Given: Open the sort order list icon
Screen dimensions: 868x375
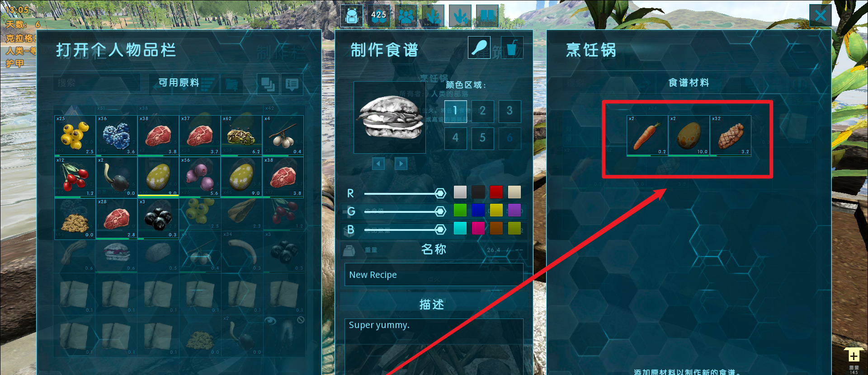Looking at the screenshot, I should [x=208, y=84].
